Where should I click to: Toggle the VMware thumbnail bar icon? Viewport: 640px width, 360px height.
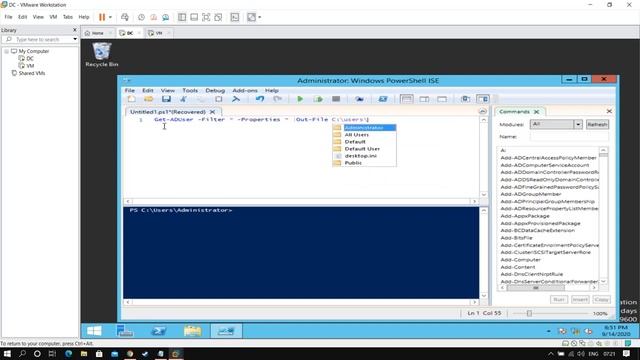click(194, 17)
